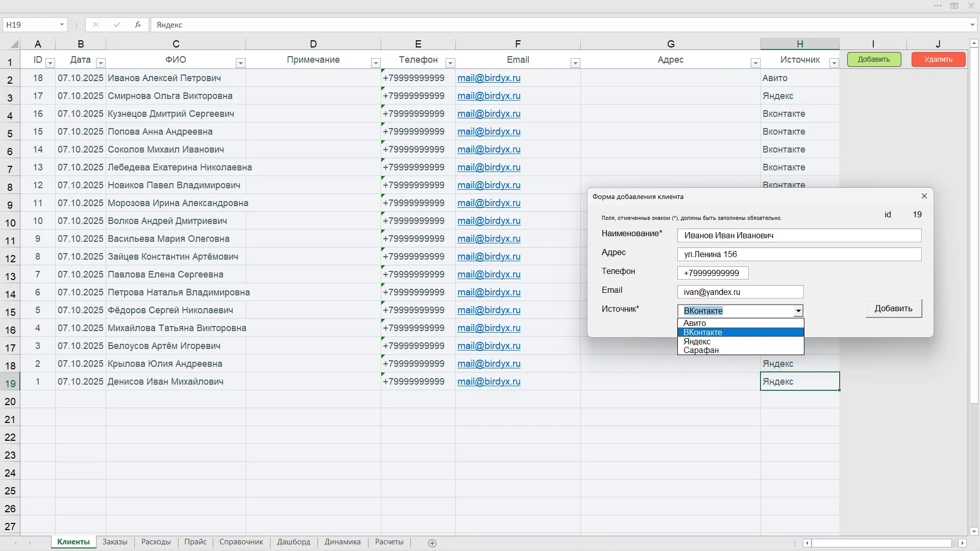This screenshot has width=980, height=551.
Task: Click horizontal scrollbar right arrow
Action: [963, 543]
